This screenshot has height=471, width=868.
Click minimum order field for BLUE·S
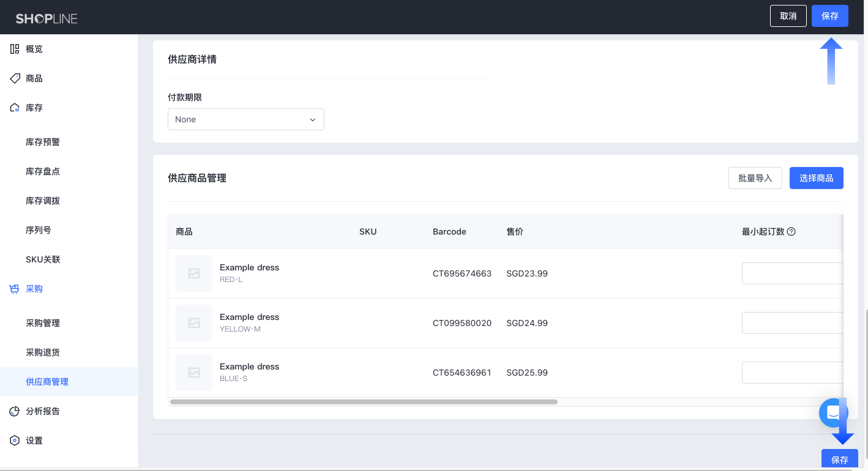coord(792,373)
